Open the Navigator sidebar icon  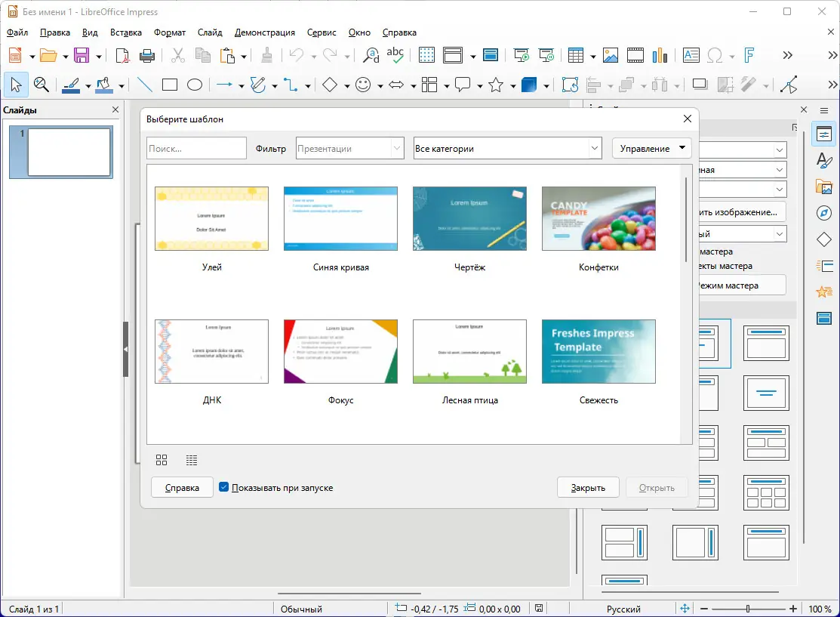824,214
